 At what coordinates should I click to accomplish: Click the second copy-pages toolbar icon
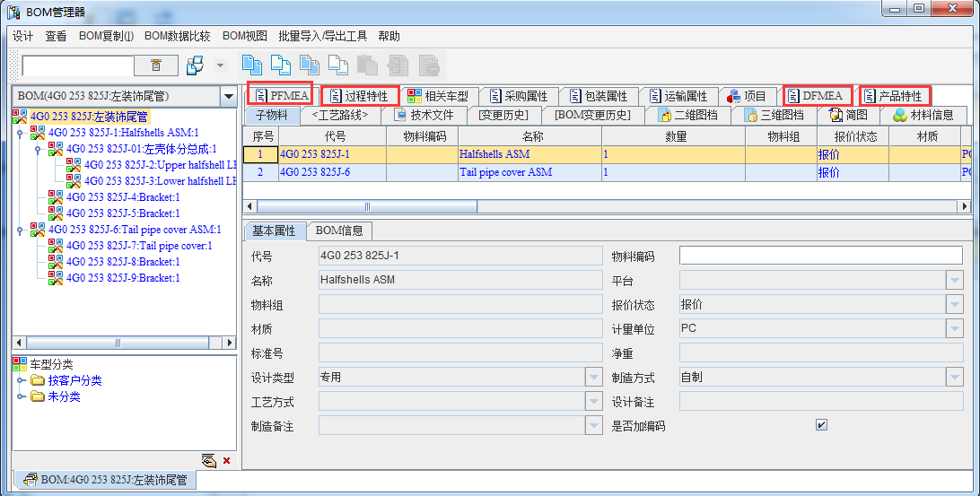(x=281, y=65)
